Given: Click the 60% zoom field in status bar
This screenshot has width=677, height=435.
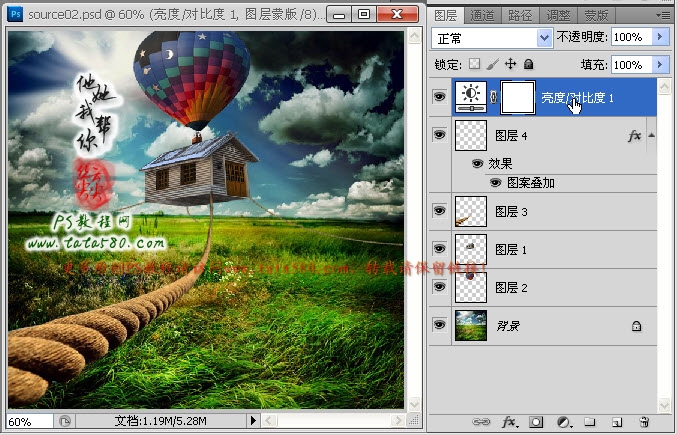Looking at the screenshot, I should pos(29,421).
